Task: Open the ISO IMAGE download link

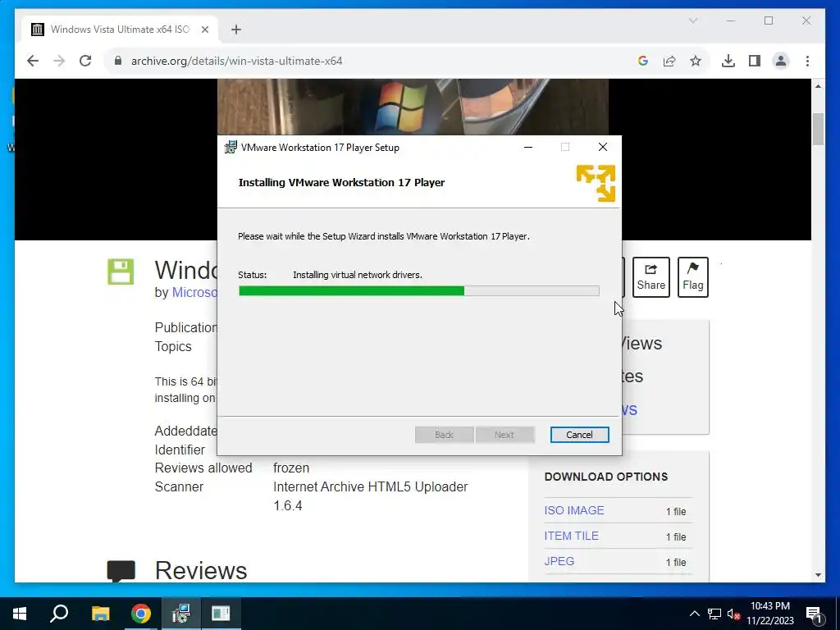Action: 573,510
